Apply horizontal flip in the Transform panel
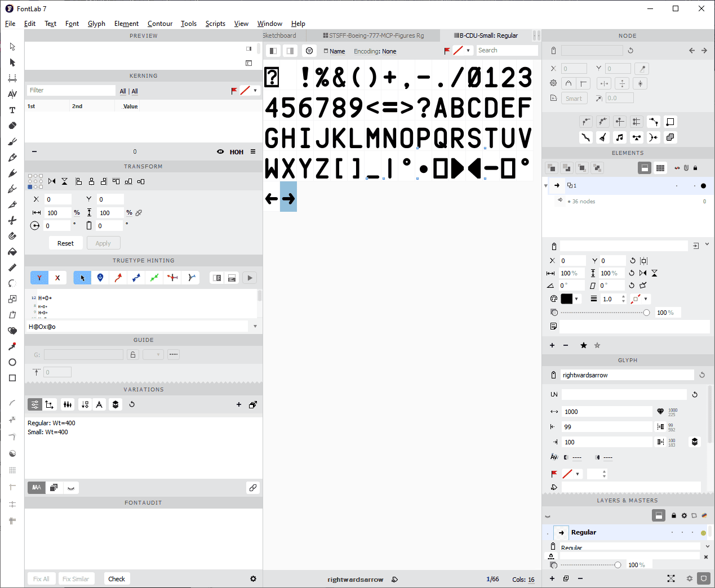 (51, 181)
